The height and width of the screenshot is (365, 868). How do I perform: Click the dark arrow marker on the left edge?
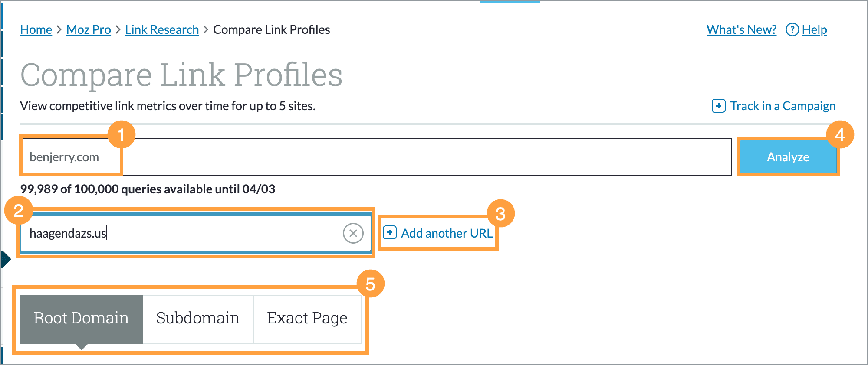[x=6, y=259]
